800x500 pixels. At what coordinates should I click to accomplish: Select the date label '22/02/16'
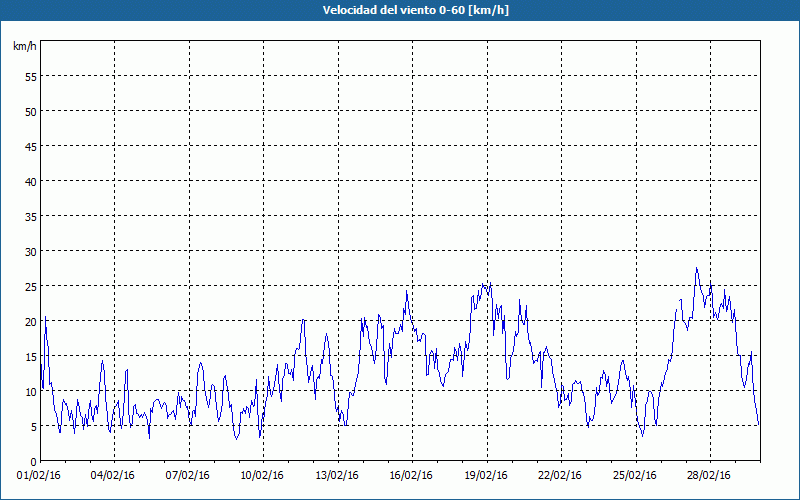560,476
